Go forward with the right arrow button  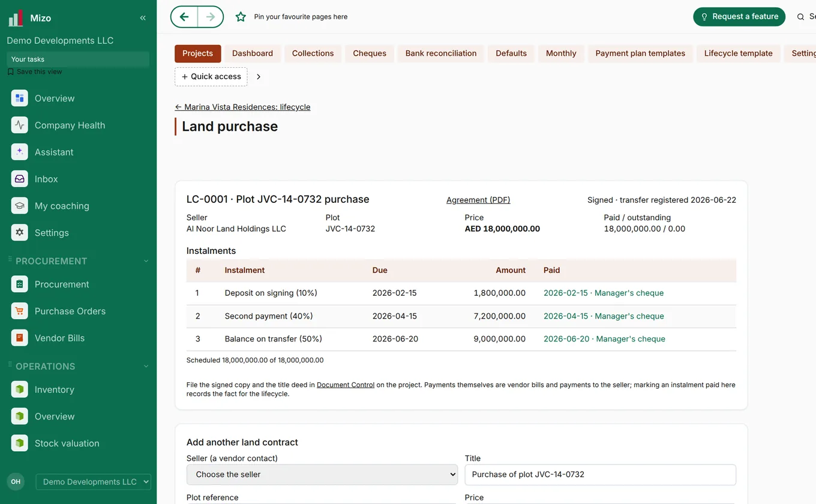[x=210, y=17]
